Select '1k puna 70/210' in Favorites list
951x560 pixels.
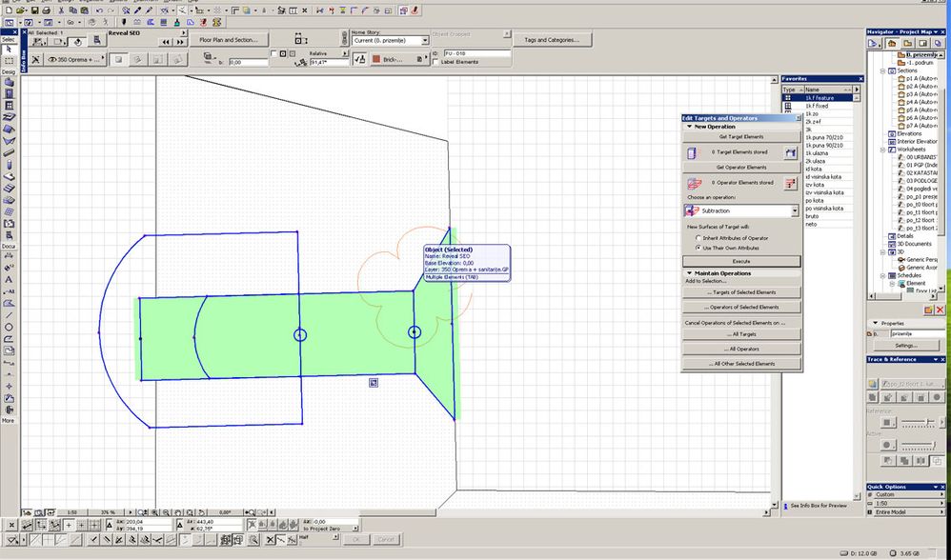(825, 137)
